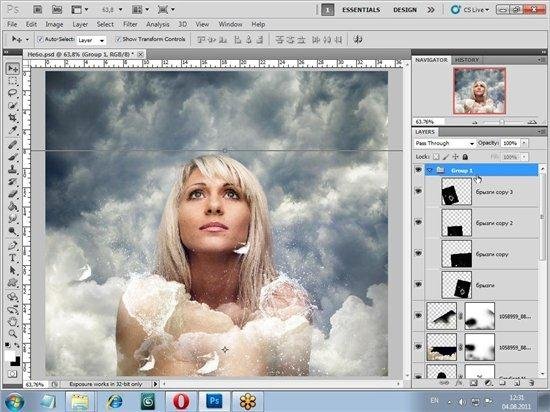
Task: Click the Navigator zoom slider handle
Action: [502, 122]
